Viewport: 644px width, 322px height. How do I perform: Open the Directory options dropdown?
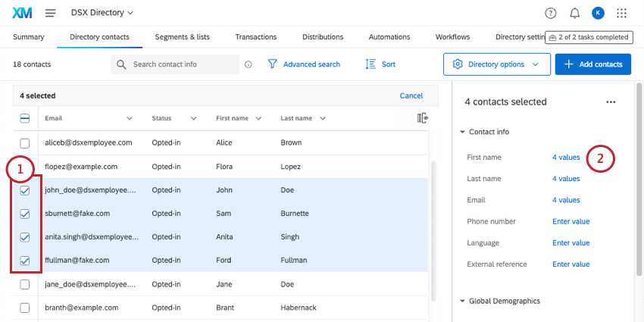(x=496, y=64)
